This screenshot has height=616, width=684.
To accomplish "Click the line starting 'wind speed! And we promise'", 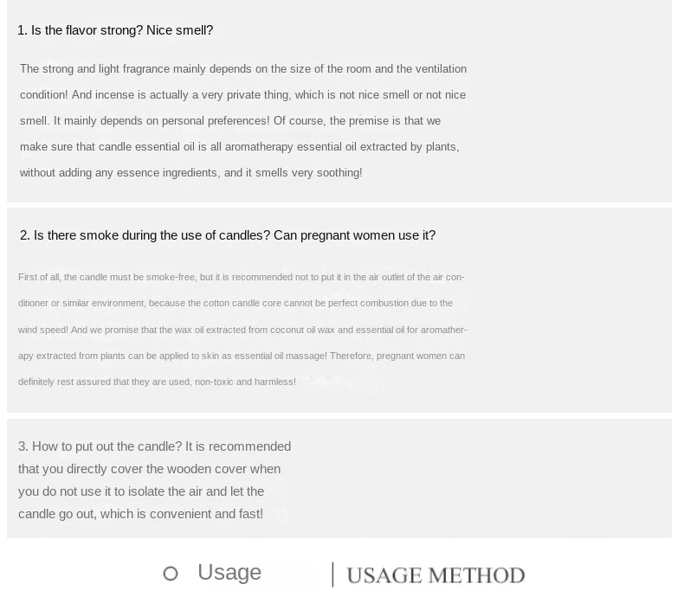I will click(242, 330).
